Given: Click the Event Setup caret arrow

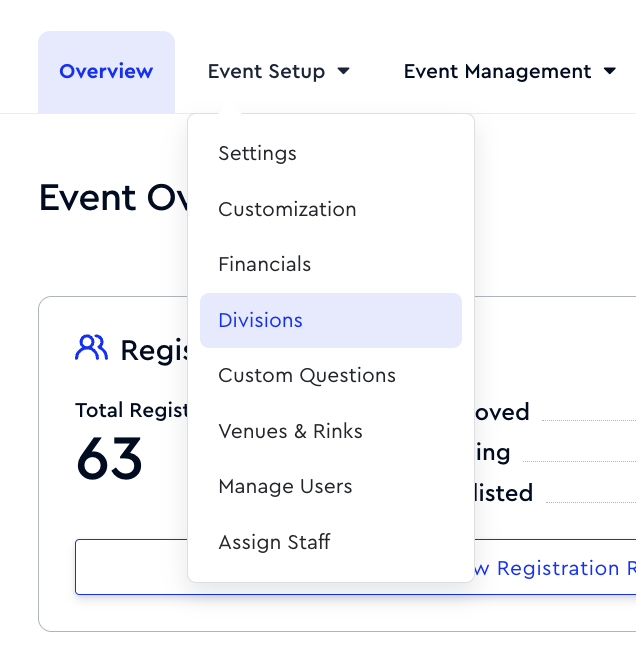Looking at the screenshot, I should pos(344,71).
